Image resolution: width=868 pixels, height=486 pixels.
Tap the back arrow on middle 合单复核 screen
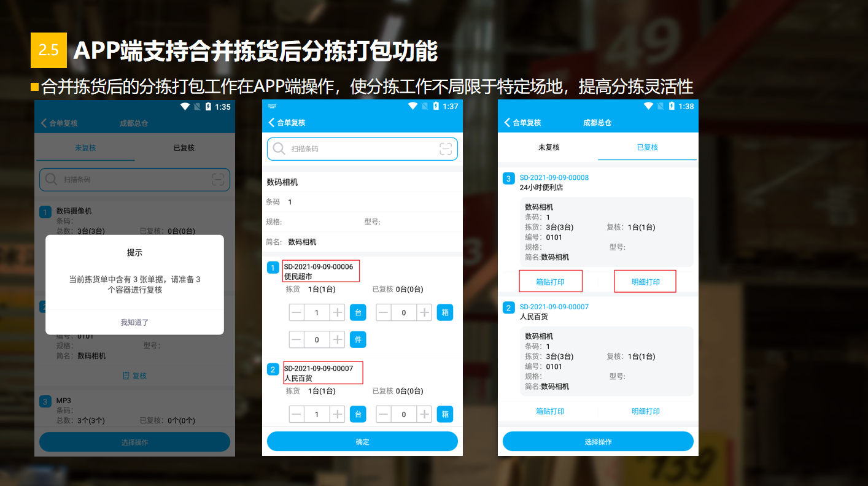(271, 122)
